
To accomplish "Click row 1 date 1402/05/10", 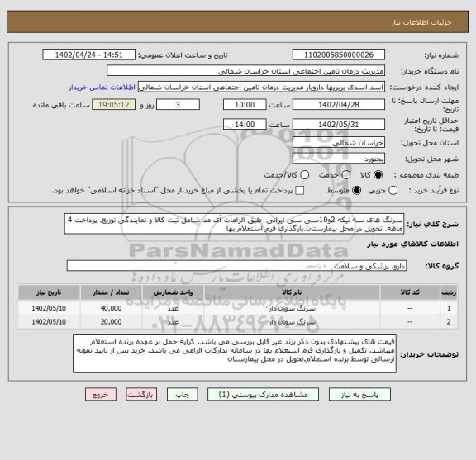I will [x=49, y=308].
